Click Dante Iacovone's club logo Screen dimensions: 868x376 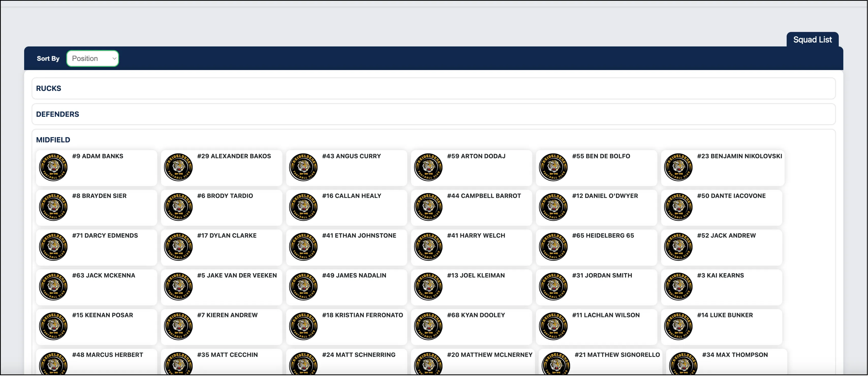(x=678, y=207)
